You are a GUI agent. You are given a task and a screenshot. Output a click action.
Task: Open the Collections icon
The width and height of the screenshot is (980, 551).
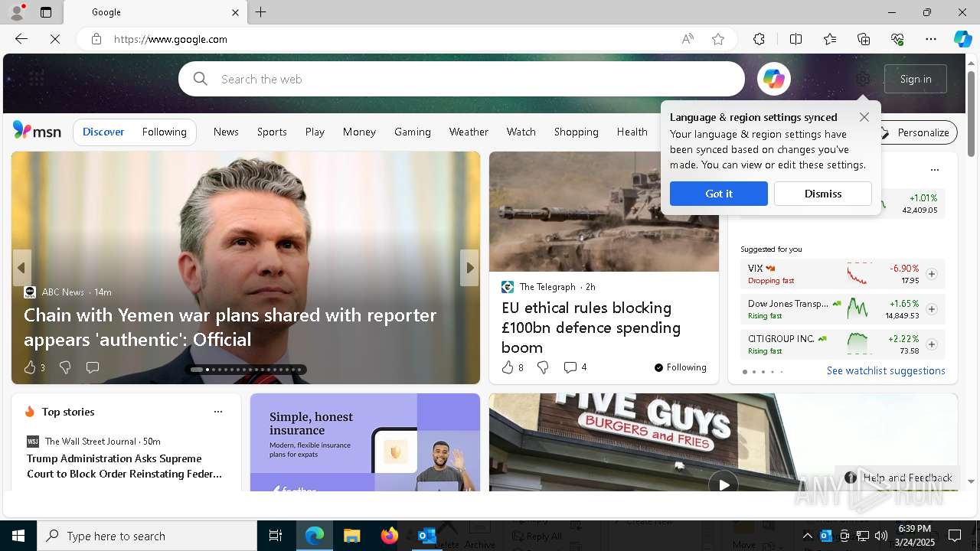pyautogui.click(x=864, y=39)
